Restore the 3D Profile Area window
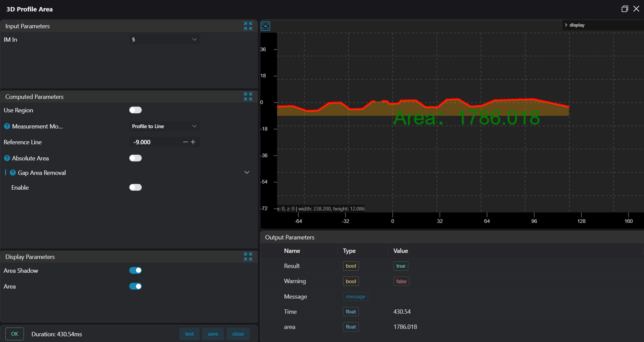 pyautogui.click(x=624, y=9)
